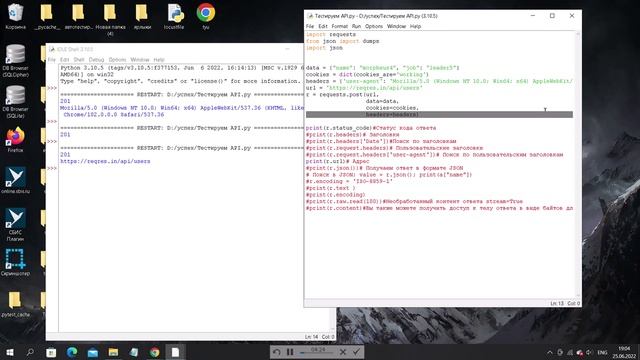Viewport: 640px width, 360px height.
Task: Click the last '>>>' prompt in shell
Action: coord(52,168)
